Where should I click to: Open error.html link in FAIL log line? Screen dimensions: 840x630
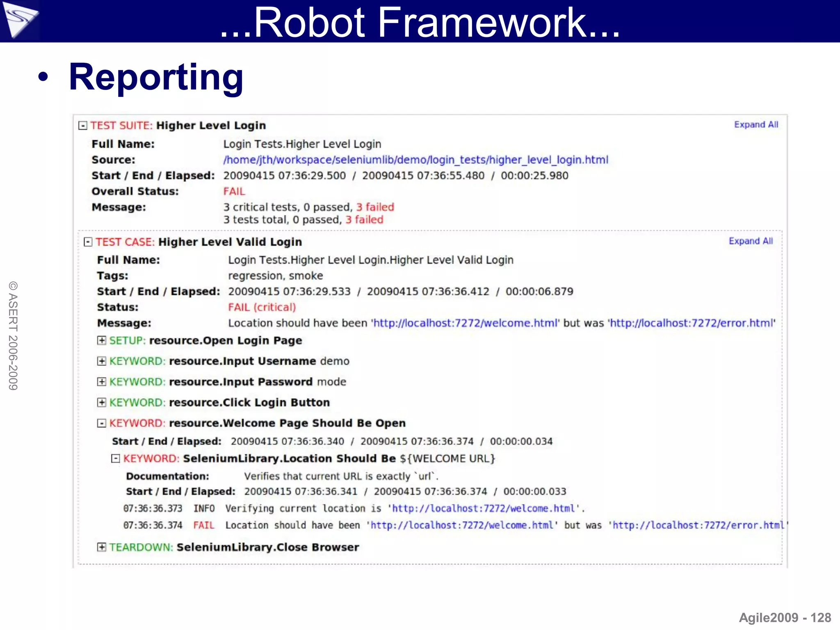698,525
